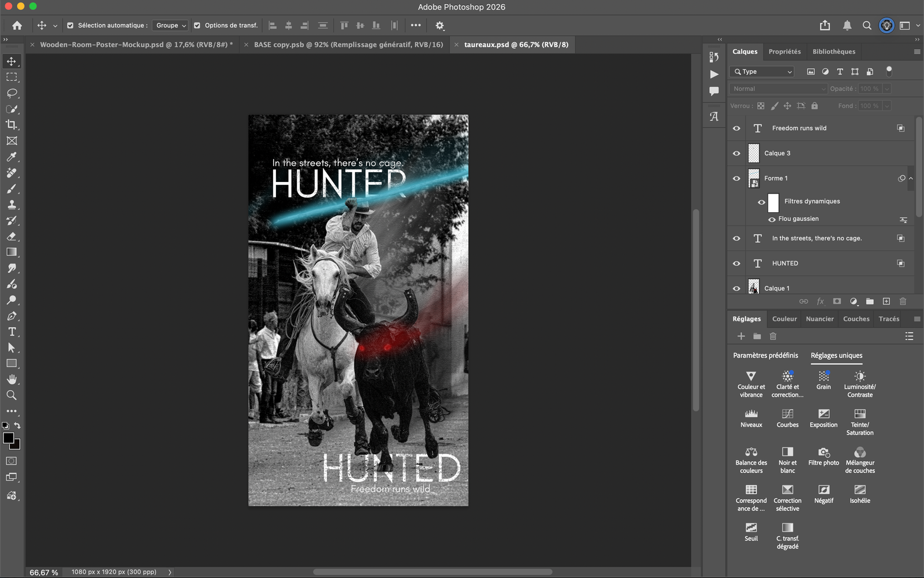Add a new layer with the plus icon

click(x=886, y=301)
